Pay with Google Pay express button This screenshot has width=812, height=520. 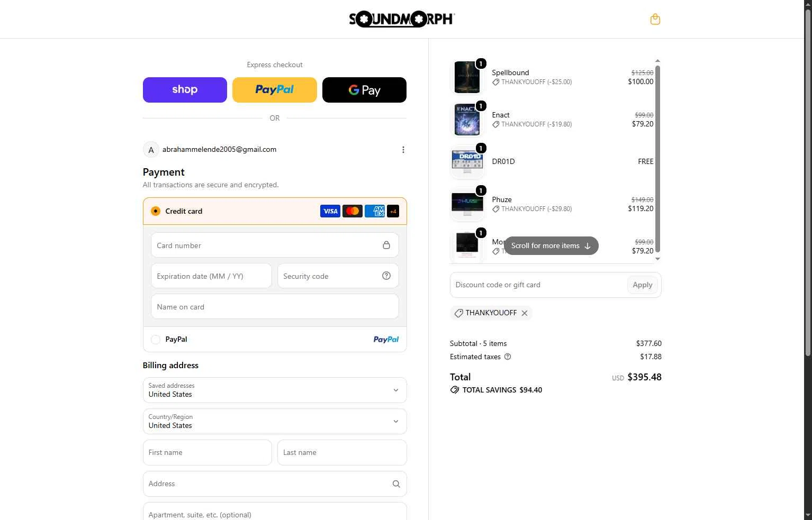coord(364,90)
